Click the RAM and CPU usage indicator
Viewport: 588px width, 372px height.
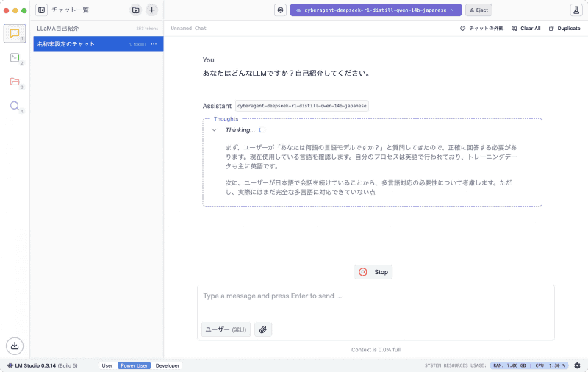pyautogui.click(x=528, y=365)
